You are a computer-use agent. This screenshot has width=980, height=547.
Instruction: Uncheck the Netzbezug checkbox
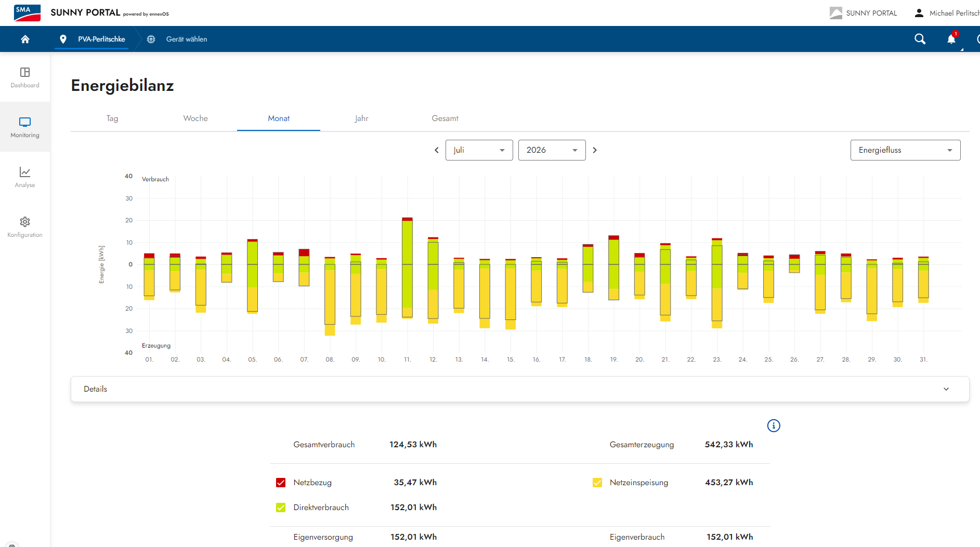point(281,483)
